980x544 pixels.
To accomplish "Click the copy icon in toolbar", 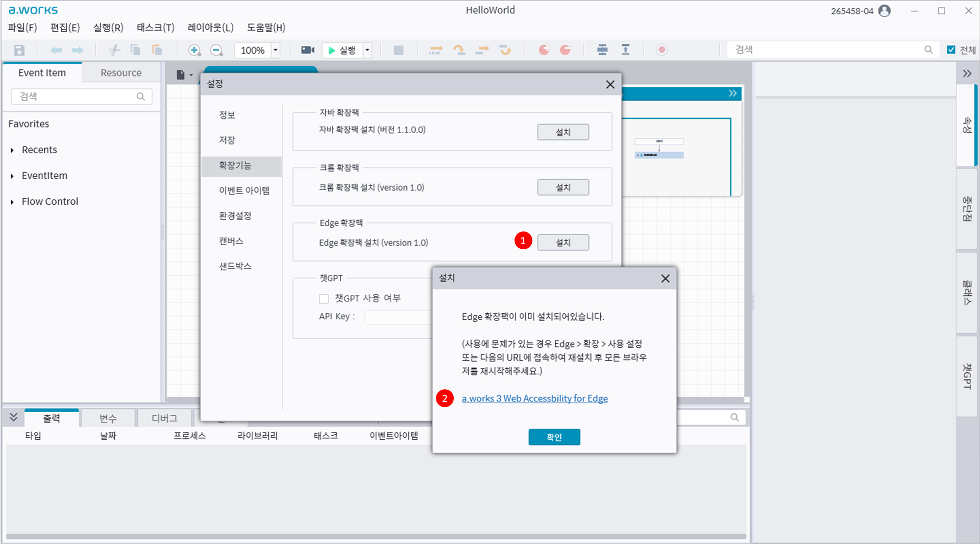I will pos(136,50).
